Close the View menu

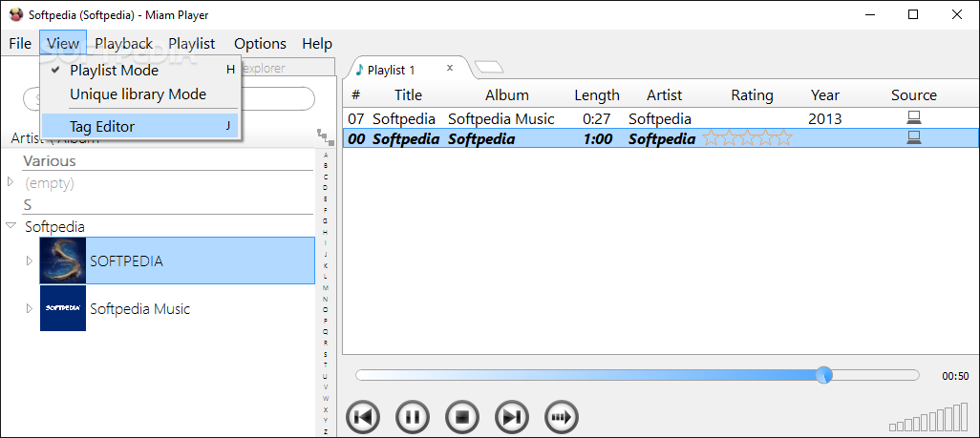(x=62, y=44)
